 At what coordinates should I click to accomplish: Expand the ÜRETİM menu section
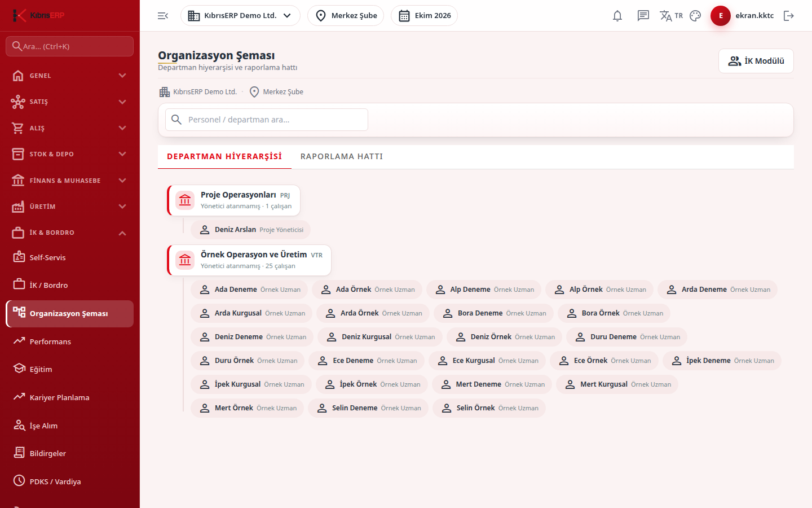(x=70, y=207)
